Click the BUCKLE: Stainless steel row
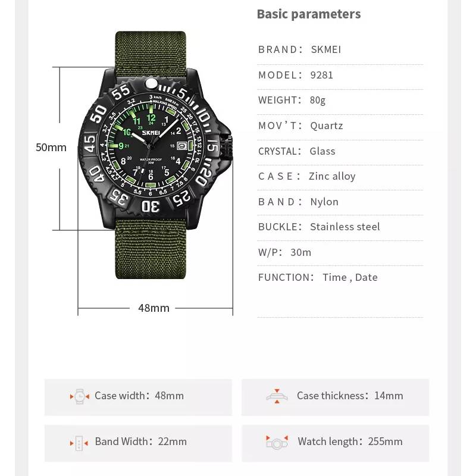The image size is (476, 476). tap(340, 227)
